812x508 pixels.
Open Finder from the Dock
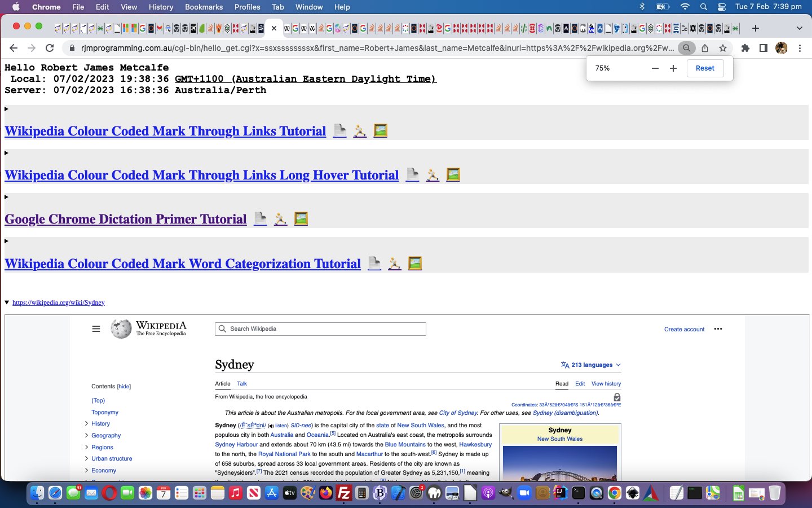click(37, 493)
